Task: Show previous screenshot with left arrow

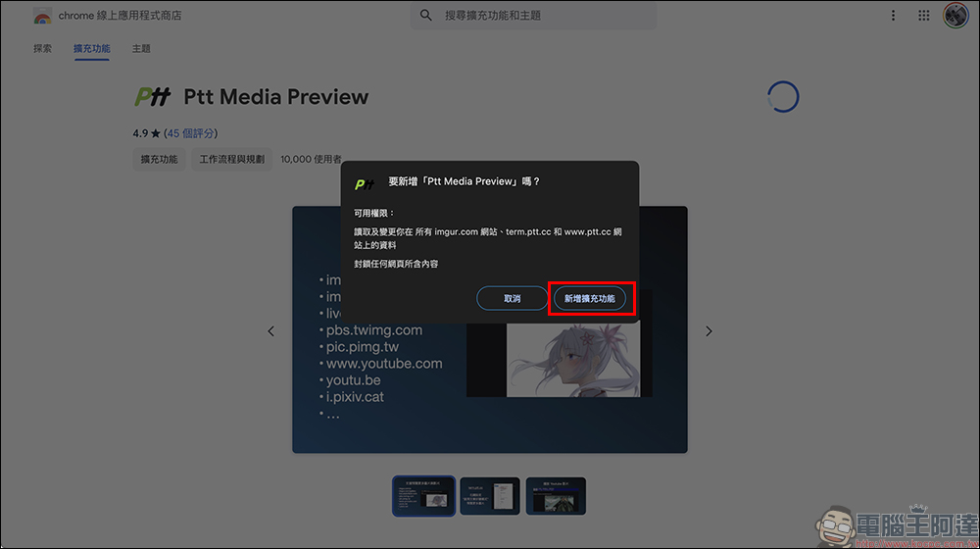Action: click(270, 330)
